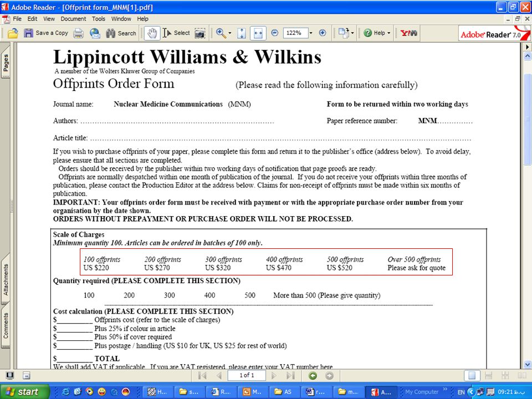Image resolution: width=532 pixels, height=399 pixels.
Task: Switch to Word document taskbar button
Action: (x=316, y=392)
